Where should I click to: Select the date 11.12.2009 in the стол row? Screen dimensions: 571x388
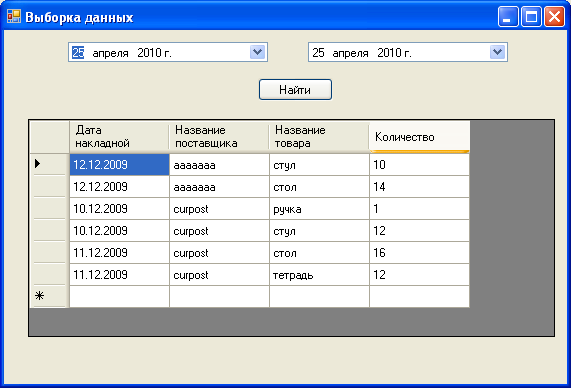pos(119,252)
